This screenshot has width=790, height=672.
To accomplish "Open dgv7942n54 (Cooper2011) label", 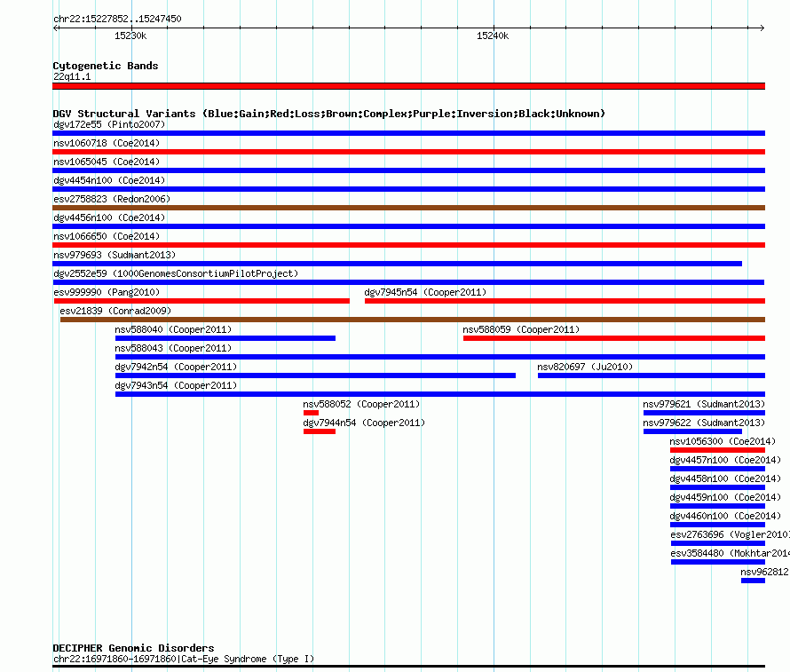I will tap(176, 367).
